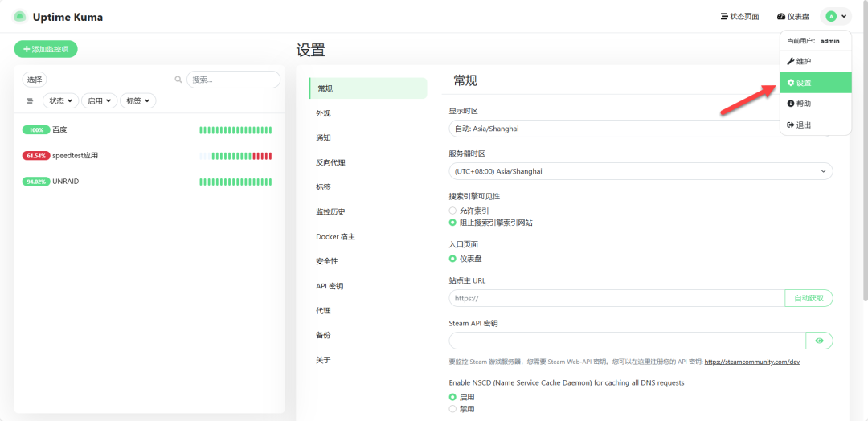Open the tags (标签) filter dropdown
This screenshot has width=868, height=421.
tap(137, 101)
